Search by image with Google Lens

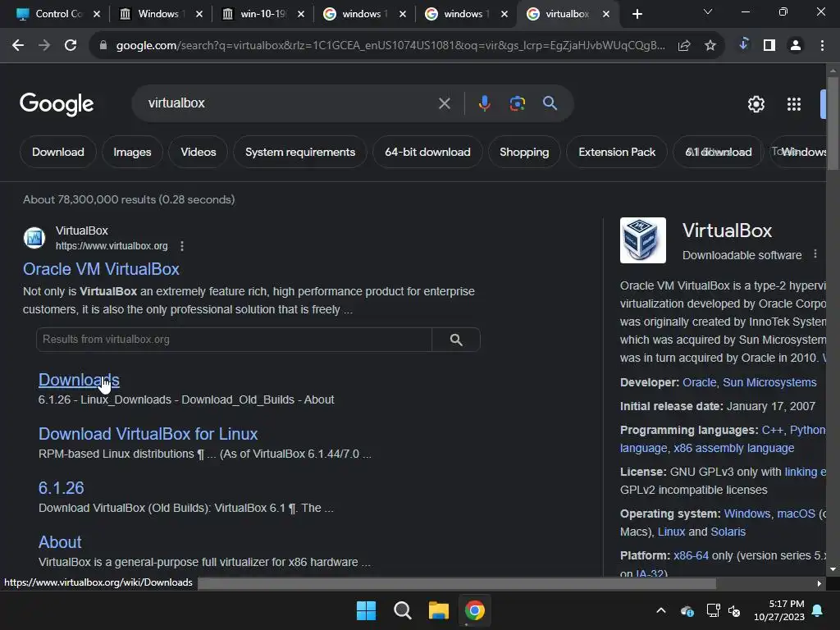518,103
